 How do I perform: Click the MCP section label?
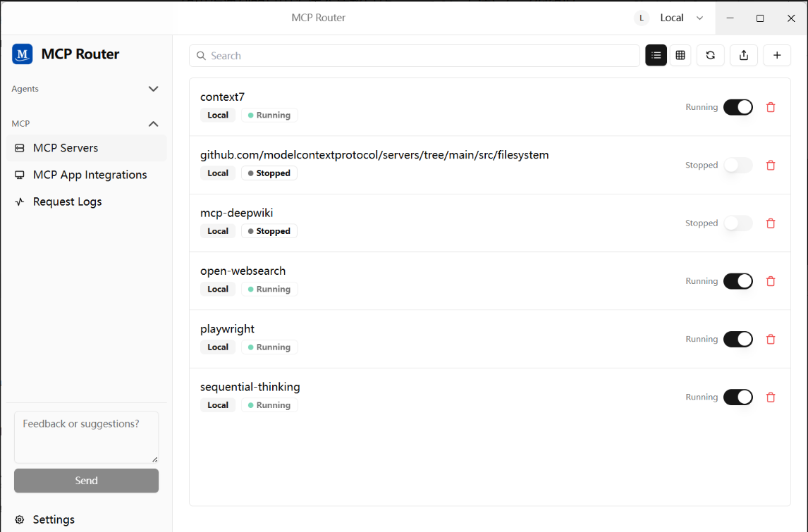[20, 124]
